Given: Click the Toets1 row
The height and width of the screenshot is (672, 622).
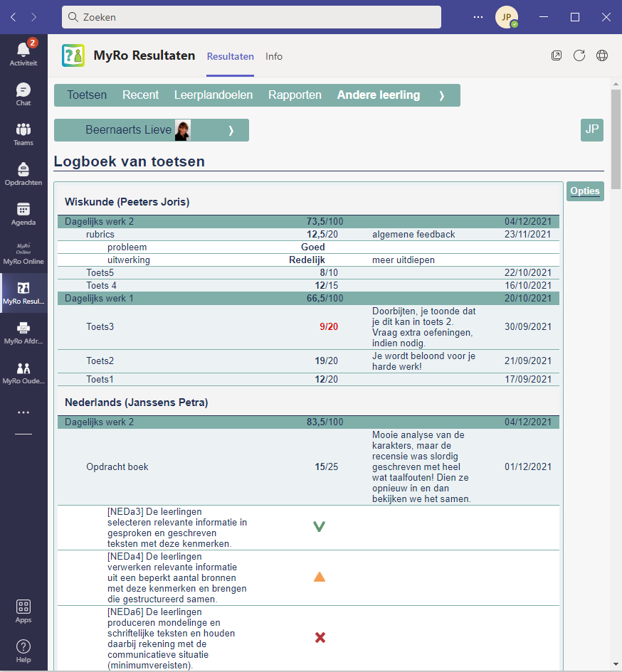Looking at the screenshot, I should click(308, 379).
